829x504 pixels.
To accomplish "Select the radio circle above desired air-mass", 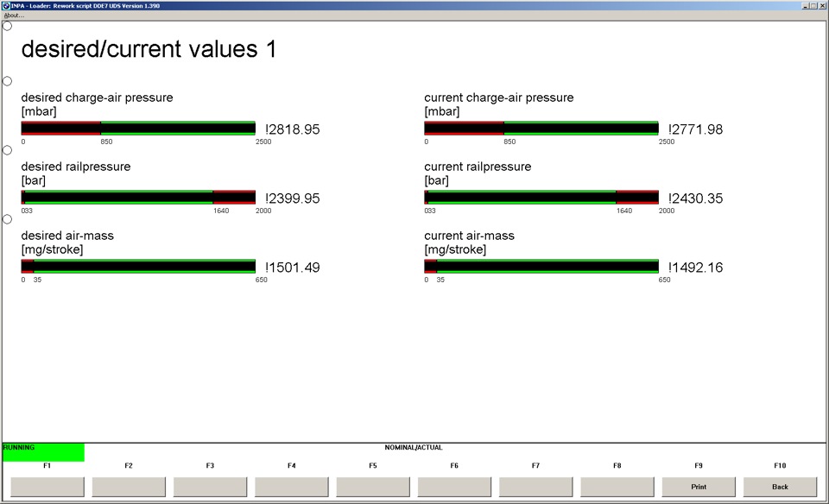I will click(x=8, y=219).
